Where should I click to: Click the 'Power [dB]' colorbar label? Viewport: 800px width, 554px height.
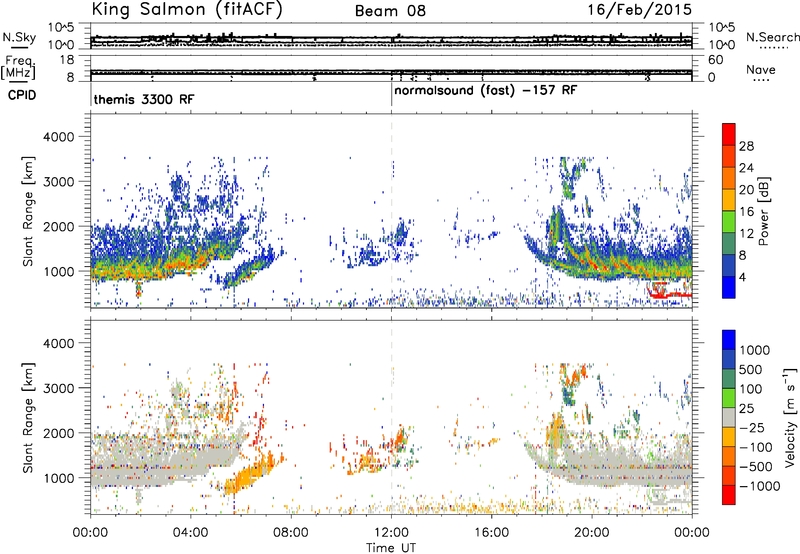763,211
